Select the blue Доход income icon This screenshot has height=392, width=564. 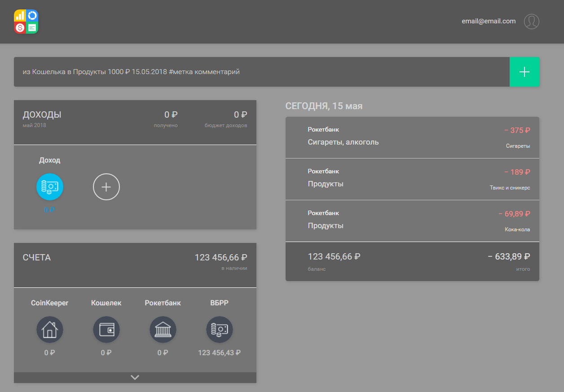coord(50,186)
